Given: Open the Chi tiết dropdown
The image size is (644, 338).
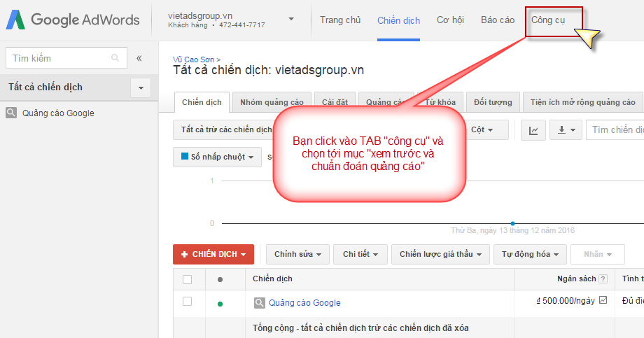Looking at the screenshot, I should (360, 254).
